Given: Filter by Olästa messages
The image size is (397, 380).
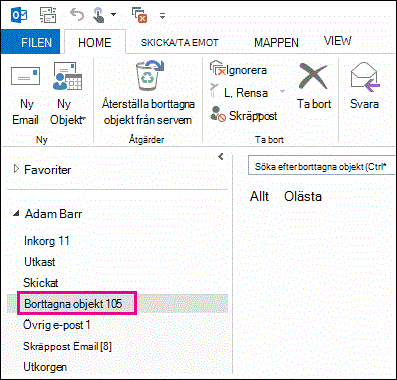Looking at the screenshot, I should pos(303,196).
